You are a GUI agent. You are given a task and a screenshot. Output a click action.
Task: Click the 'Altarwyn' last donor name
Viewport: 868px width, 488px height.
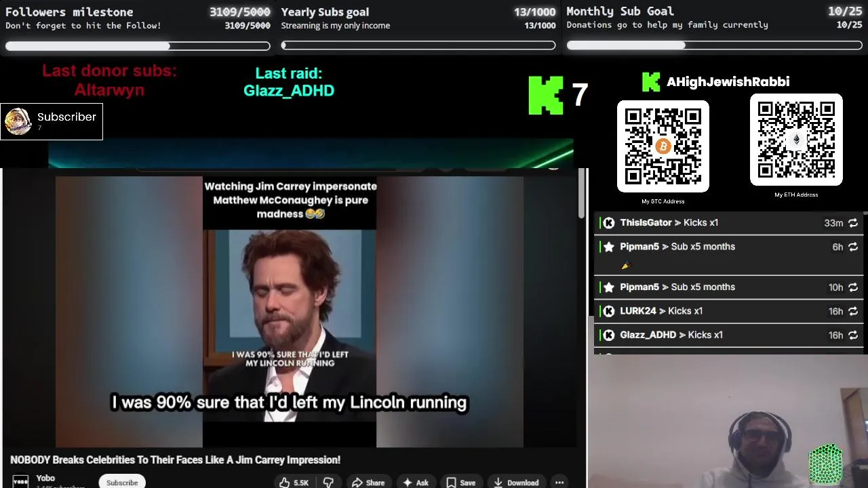[109, 90]
